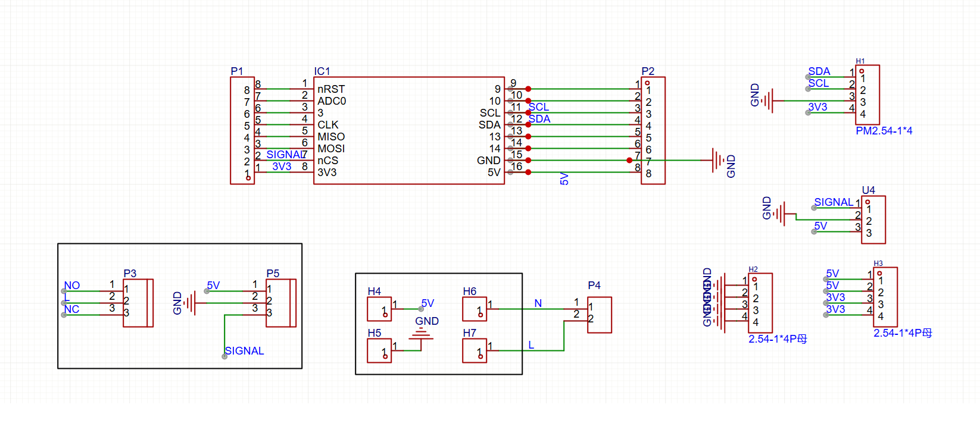Click the nRST pin label on IC1
The height and width of the screenshot is (439, 980).
(331, 89)
